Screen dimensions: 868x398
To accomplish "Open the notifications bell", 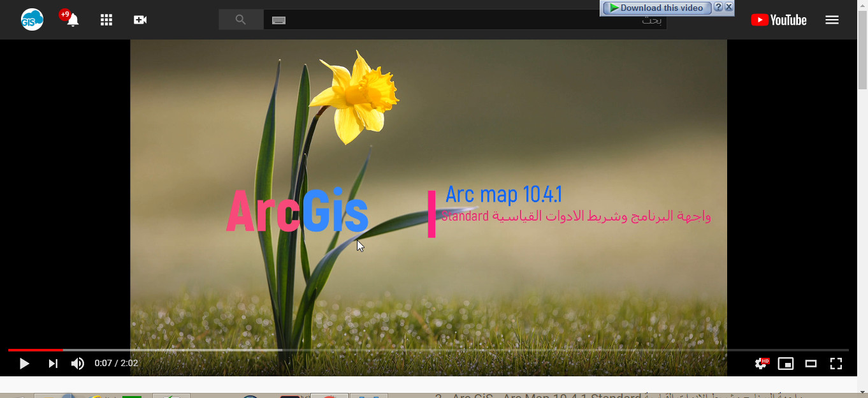I will 73,20.
